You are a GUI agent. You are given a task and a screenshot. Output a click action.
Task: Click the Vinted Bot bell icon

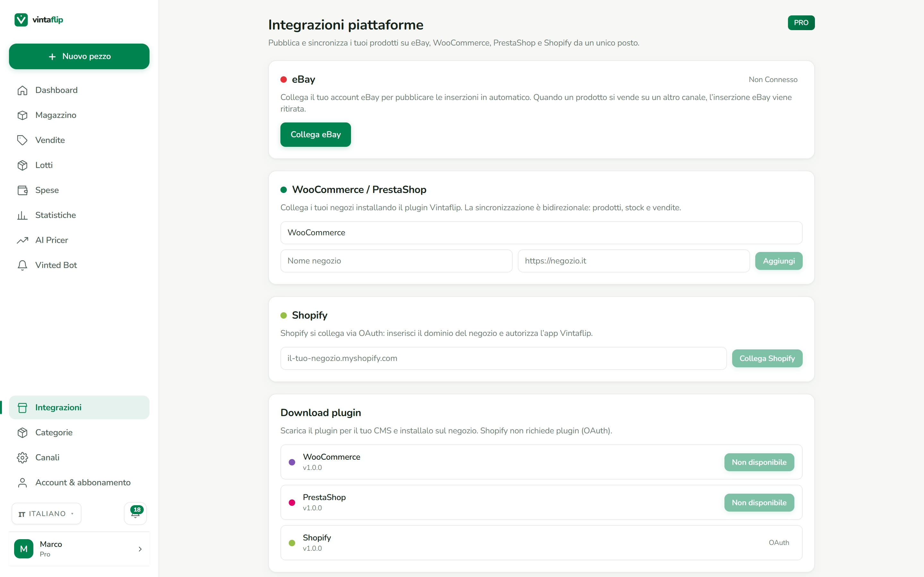pyautogui.click(x=22, y=265)
